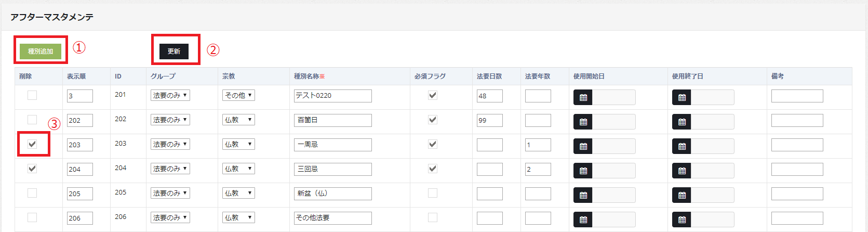Click the green 種別追加 button

[x=41, y=51]
